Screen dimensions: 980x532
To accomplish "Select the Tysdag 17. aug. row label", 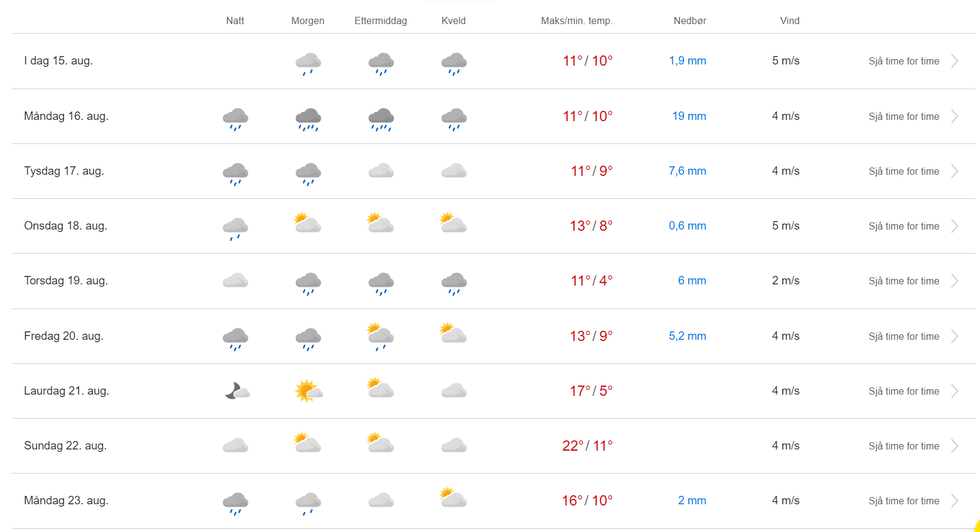I will click(x=64, y=171).
